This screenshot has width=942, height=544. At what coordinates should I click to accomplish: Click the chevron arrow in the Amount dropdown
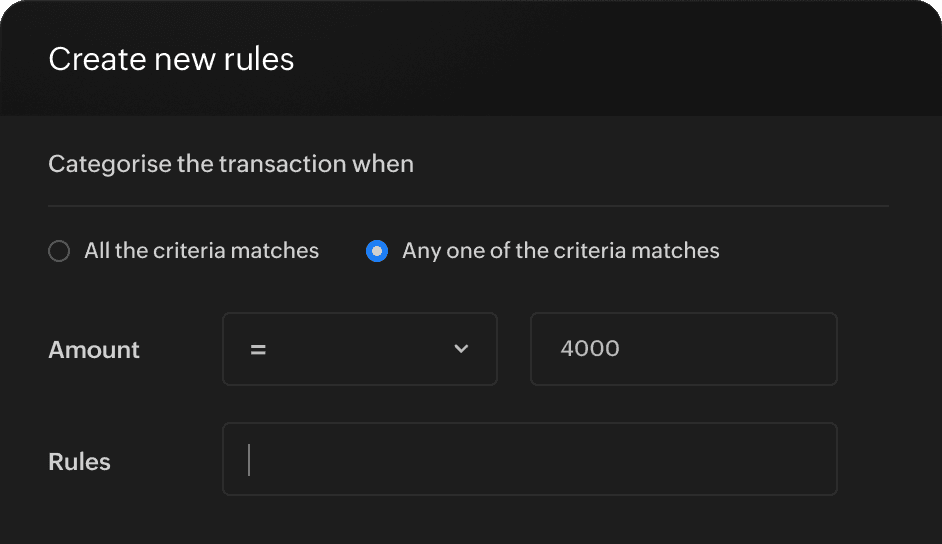[x=461, y=349]
